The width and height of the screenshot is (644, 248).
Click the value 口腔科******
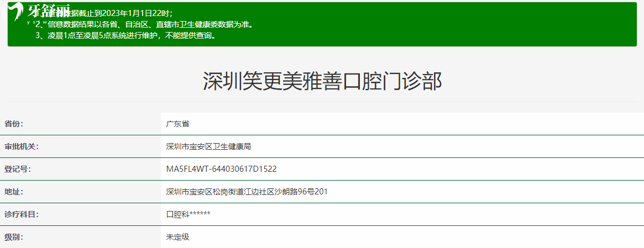click(x=188, y=214)
